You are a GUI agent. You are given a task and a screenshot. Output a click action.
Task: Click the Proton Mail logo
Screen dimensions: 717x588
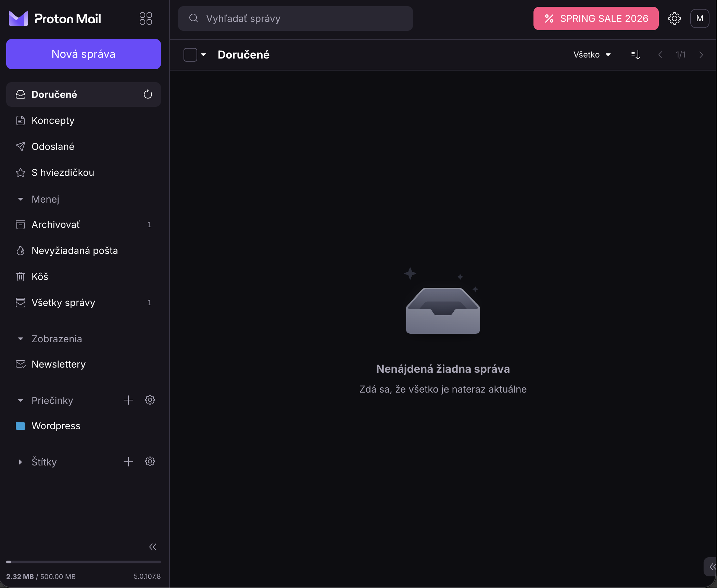click(55, 18)
